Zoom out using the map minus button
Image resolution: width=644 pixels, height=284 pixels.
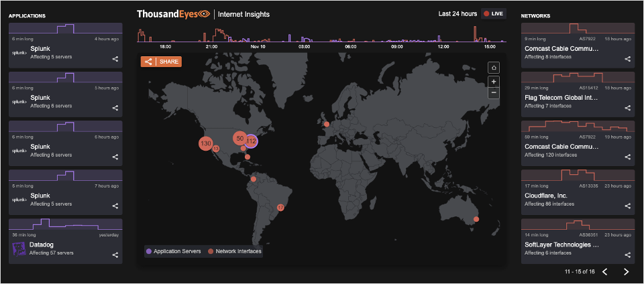click(494, 92)
